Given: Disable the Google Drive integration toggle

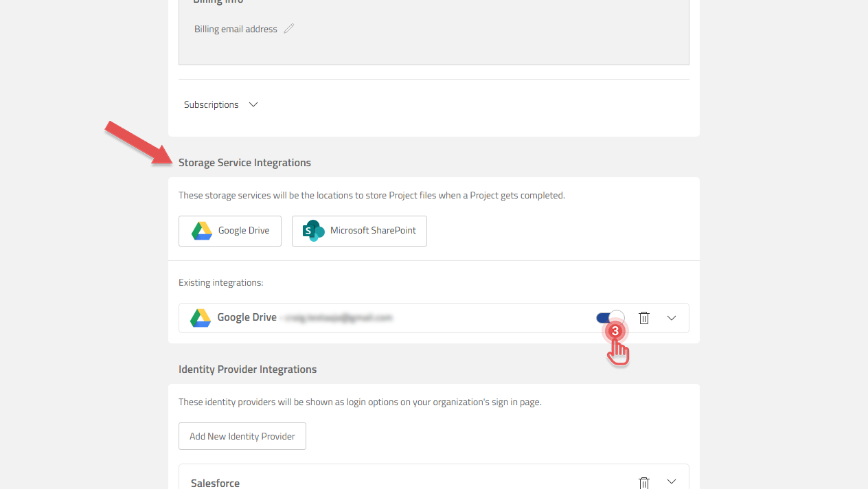Looking at the screenshot, I should tap(610, 317).
